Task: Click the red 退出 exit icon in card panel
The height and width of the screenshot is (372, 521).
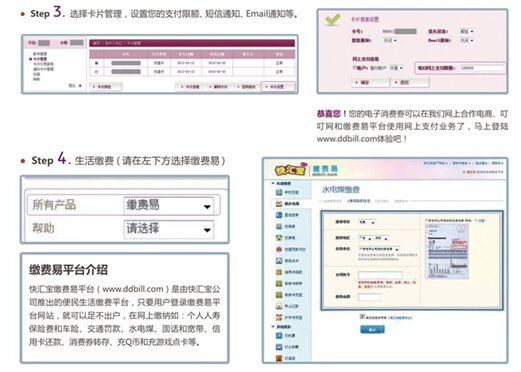Action: point(80,86)
